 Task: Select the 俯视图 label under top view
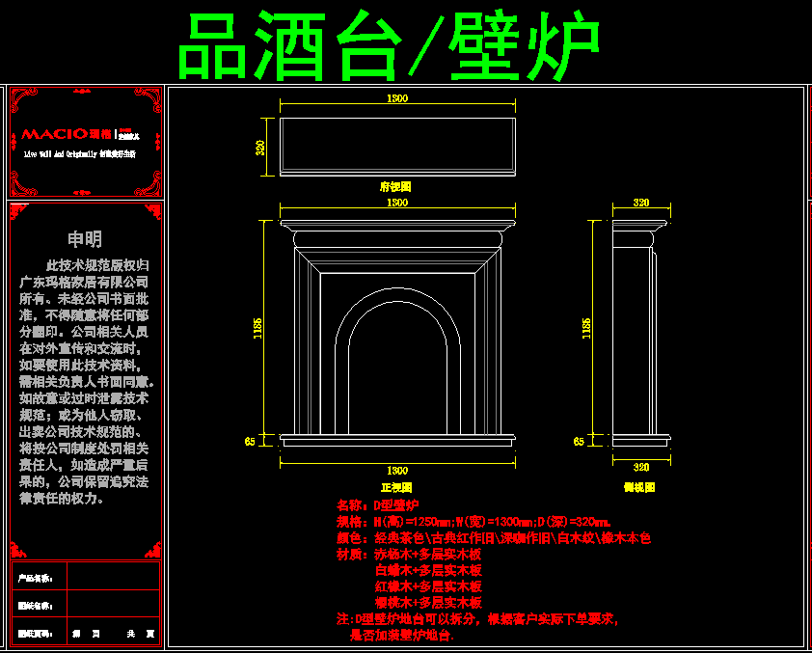(395, 187)
